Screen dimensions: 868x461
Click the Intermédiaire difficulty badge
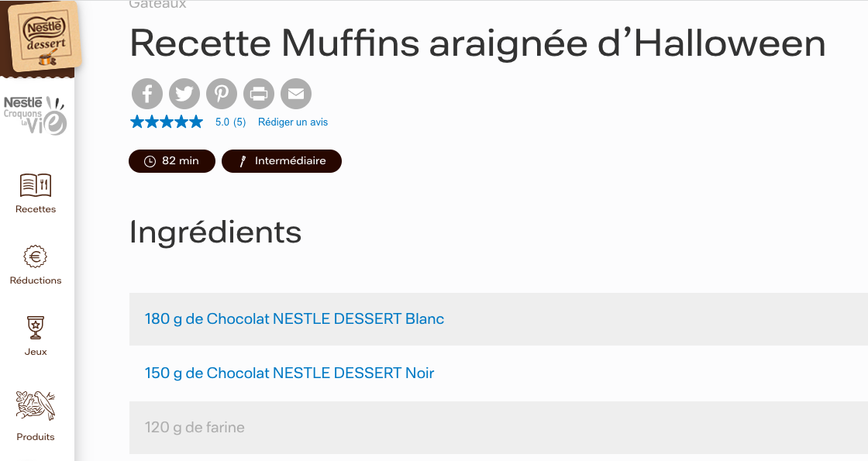281,161
